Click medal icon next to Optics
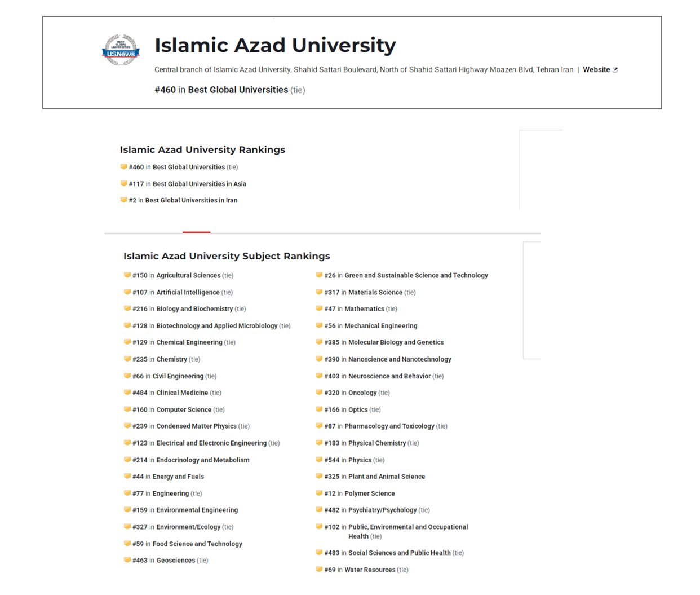This screenshot has height=595, width=700. pyautogui.click(x=319, y=409)
